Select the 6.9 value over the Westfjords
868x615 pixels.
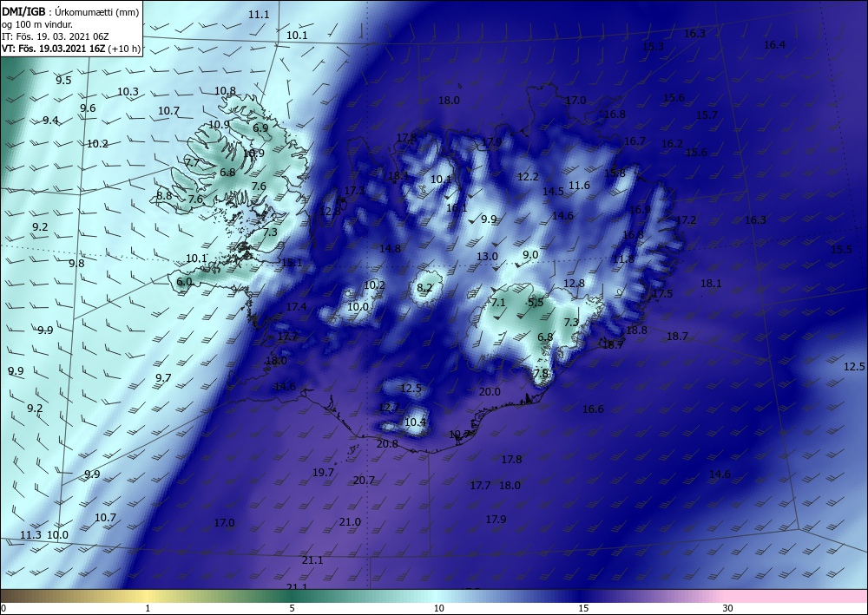tap(260, 128)
